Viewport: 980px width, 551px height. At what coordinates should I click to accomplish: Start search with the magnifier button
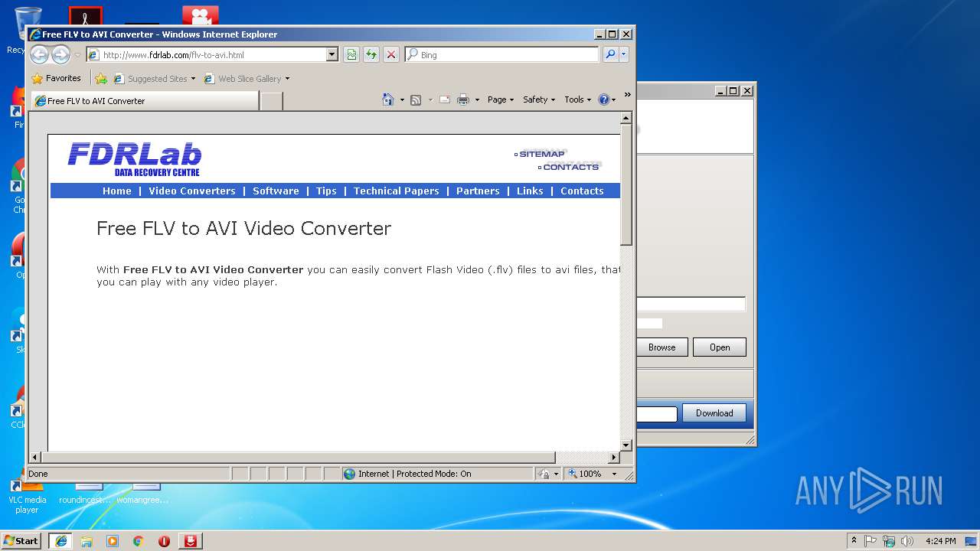[x=610, y=54]
